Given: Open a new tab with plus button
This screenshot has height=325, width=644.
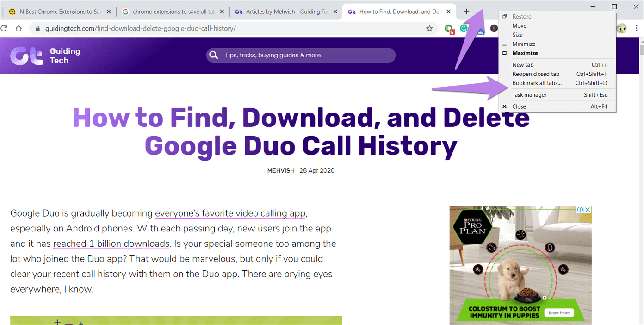Looking at the screenshot, I should (466, 12).
